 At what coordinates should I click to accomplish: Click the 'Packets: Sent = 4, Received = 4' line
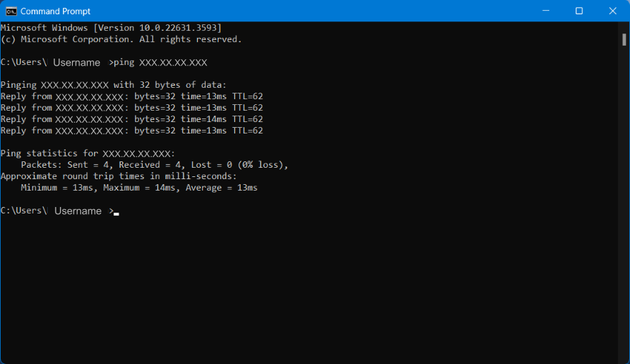(x=155, y=165)
